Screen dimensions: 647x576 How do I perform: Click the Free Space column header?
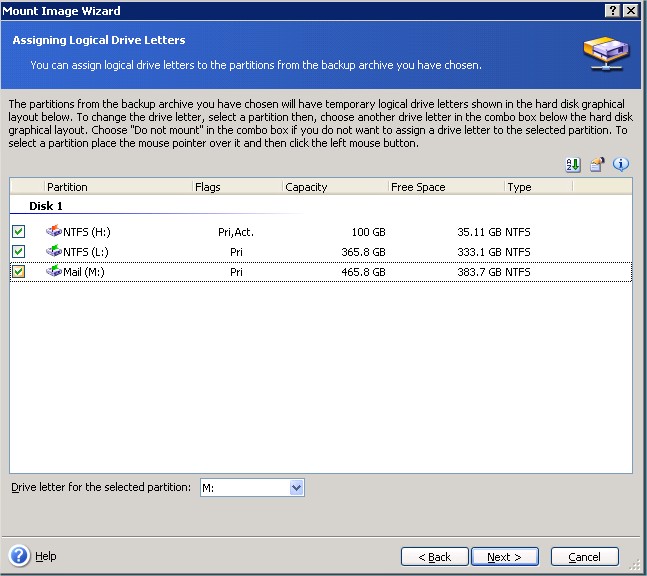[x=444, y=187]
